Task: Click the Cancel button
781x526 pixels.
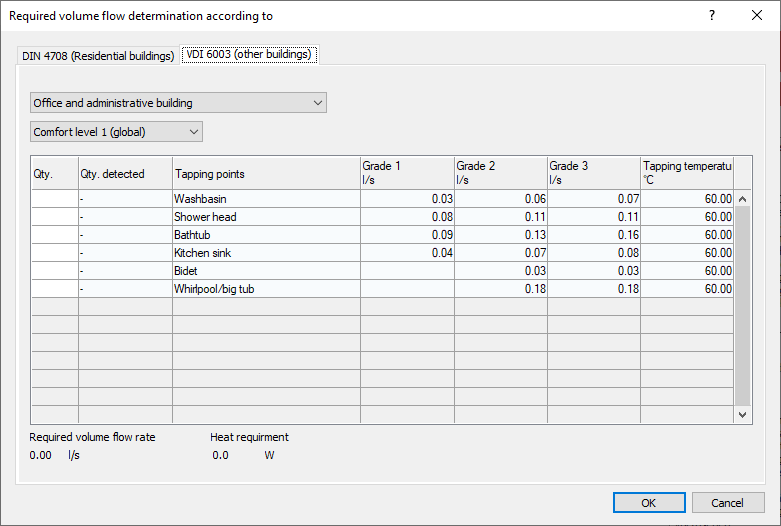Action: (x=728, y=503)
